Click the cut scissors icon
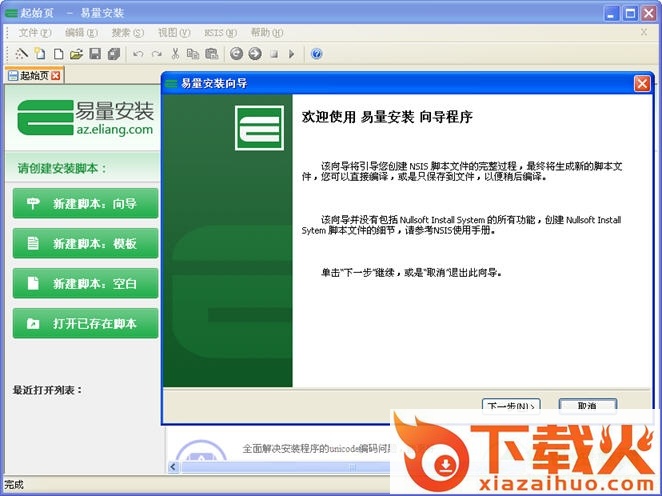Screen dimensions: 662x496 coord(175,54)
